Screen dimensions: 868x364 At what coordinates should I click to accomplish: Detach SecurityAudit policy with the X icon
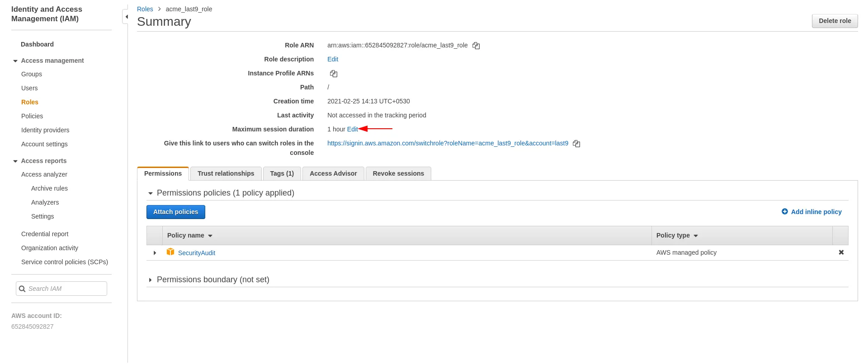841,252
